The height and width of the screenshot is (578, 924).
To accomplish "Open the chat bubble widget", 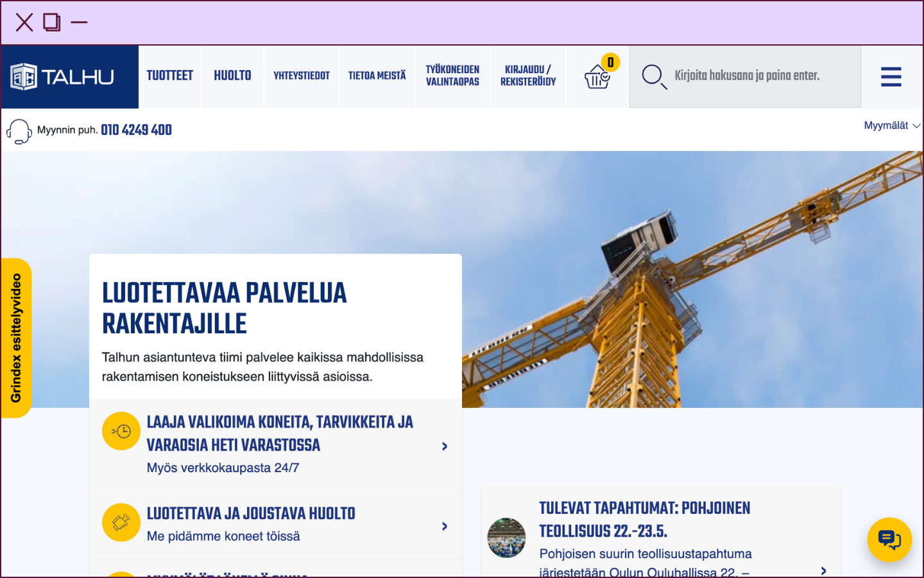I will pyautogui.click(x=889, y=539).
